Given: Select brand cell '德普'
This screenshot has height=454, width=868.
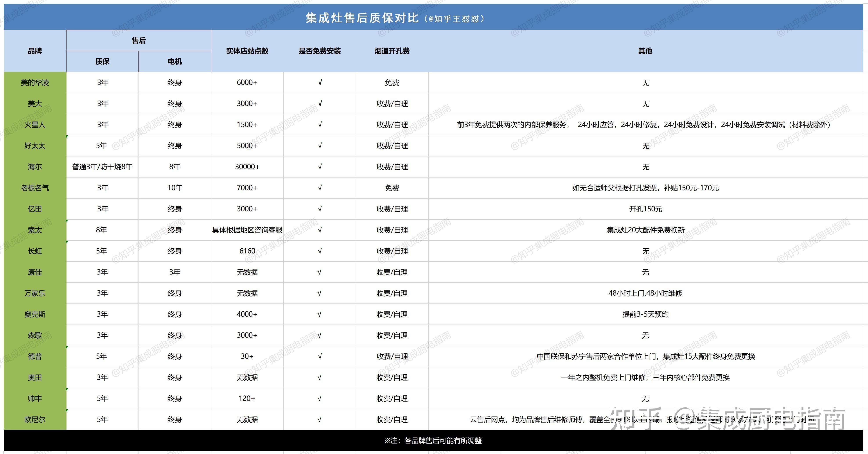Looking at the screenshot, I should (x=35, y=356).
